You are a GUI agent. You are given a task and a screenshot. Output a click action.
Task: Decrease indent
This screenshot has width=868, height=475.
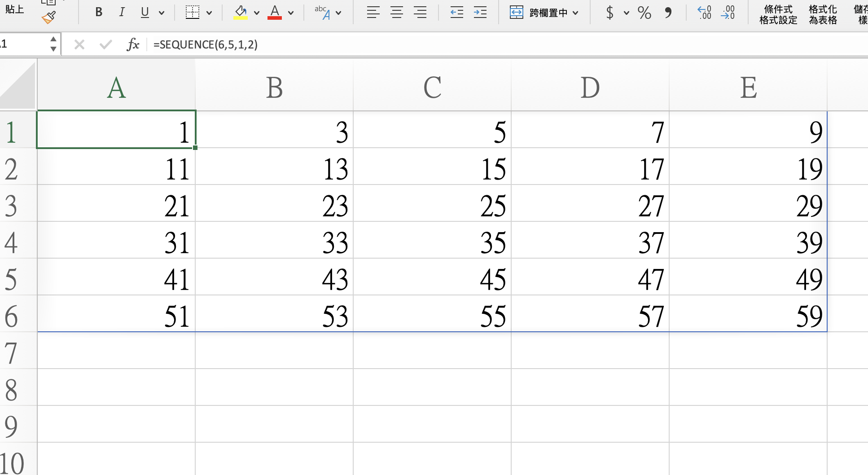click(x=456, y=13)
